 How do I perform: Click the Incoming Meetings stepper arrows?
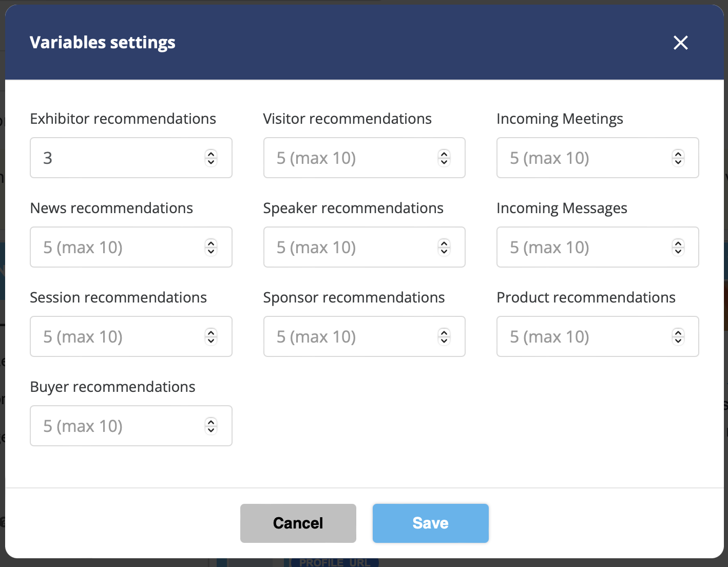click(x=678, y=158)
